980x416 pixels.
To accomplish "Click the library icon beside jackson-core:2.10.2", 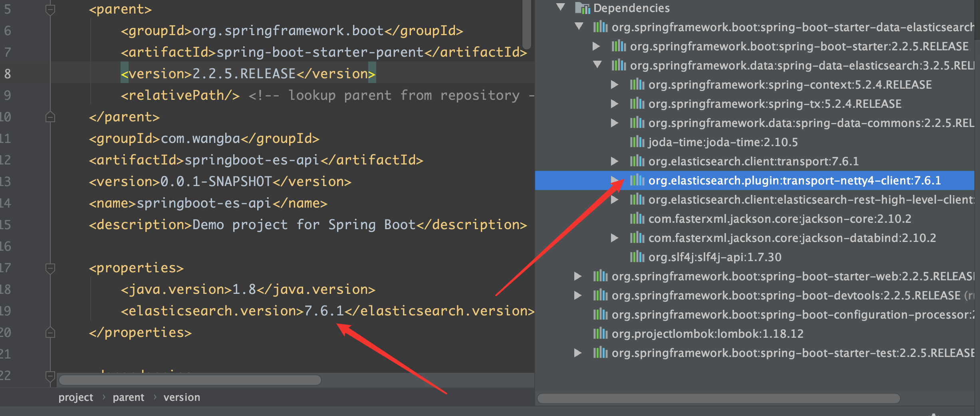I will click(637, 219).
